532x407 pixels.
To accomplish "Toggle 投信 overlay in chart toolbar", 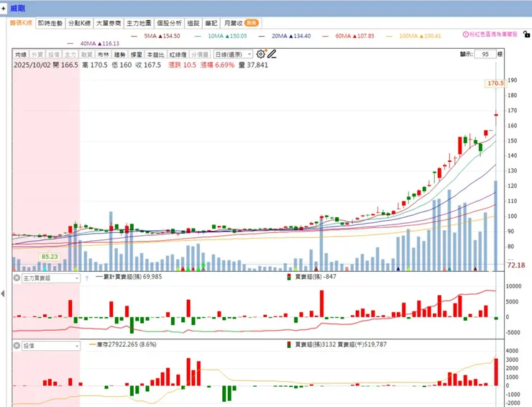I will click(54, 55).
